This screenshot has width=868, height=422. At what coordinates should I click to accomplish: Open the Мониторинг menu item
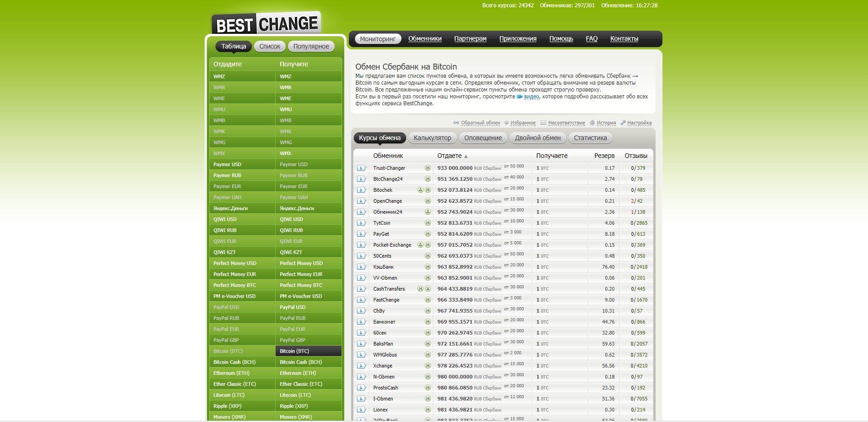(x=378, y=39)
